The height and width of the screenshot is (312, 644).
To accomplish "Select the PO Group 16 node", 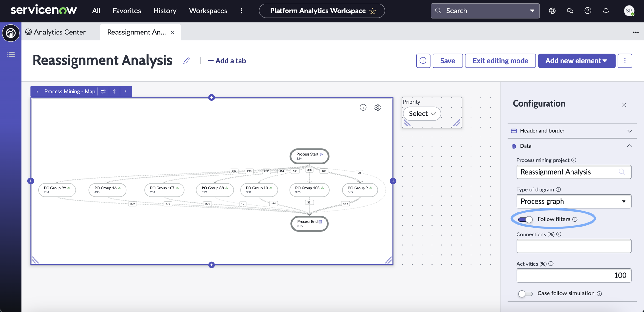I will coord(108,190).
